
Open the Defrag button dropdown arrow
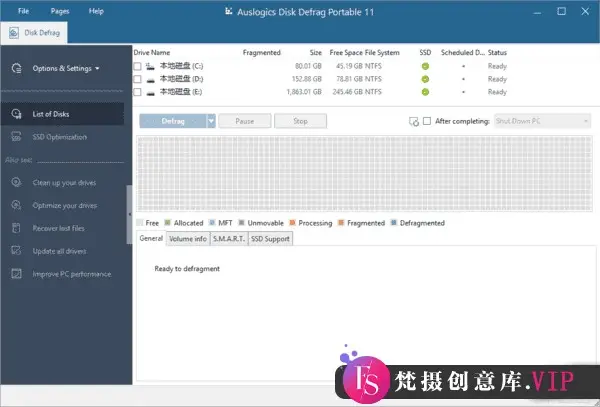pos(211,121)
